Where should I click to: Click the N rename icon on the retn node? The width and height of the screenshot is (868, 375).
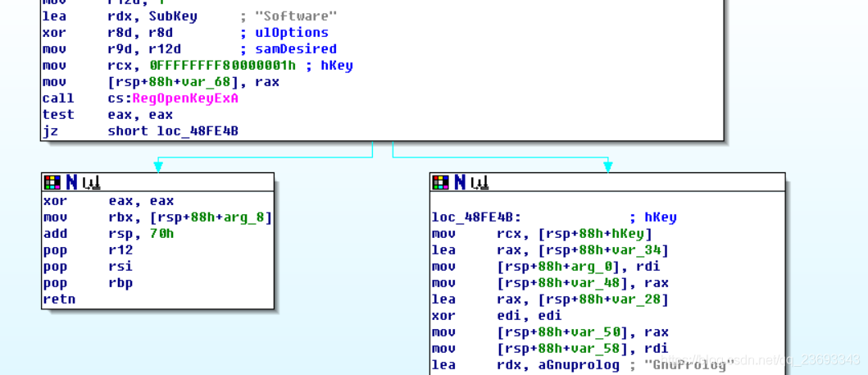pyautogui.click(x=71, y=182)
